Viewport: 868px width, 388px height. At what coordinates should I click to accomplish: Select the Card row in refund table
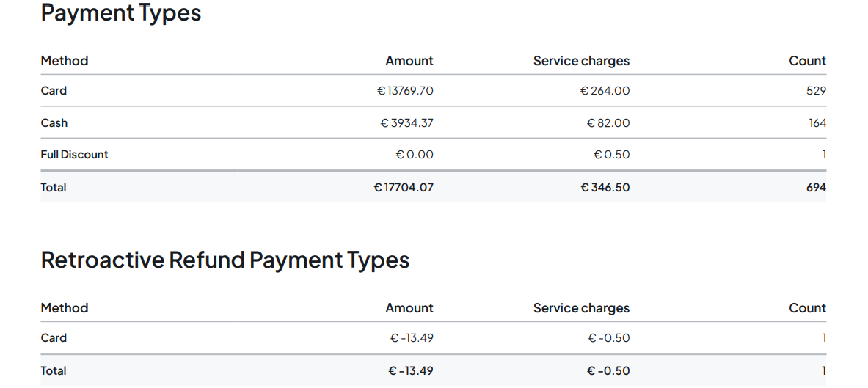[54, 338]
